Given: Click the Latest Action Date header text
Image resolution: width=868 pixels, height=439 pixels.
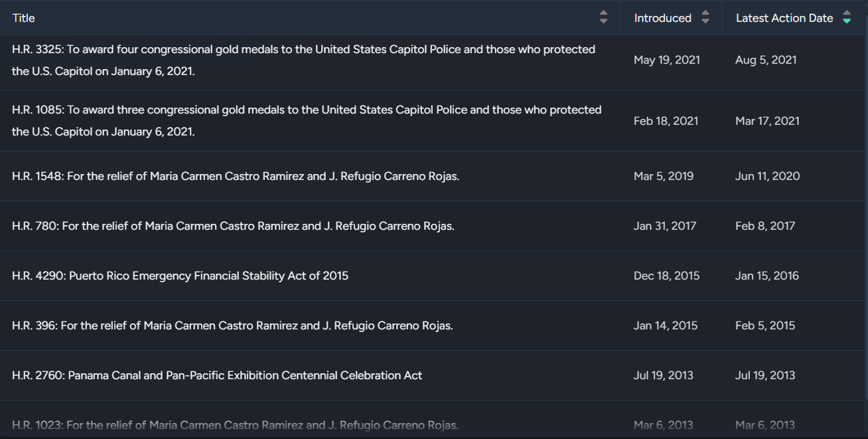Looking at the screenshot, I should coord(784,18).
